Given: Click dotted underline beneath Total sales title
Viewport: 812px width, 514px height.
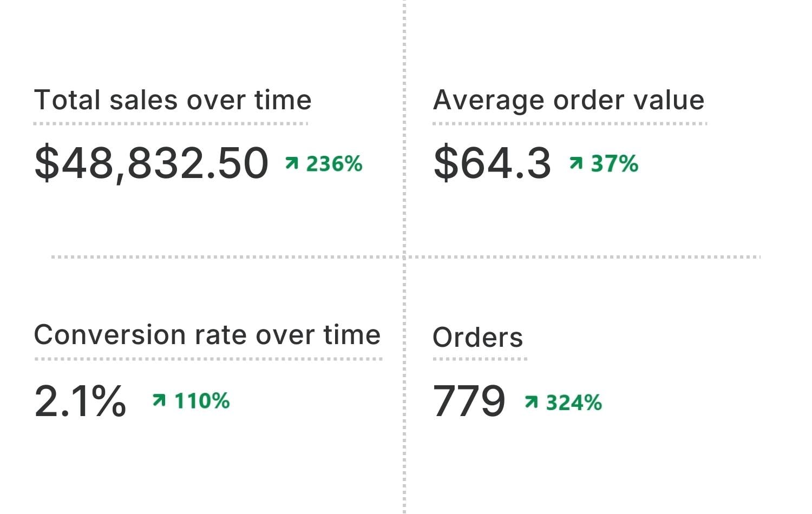Looking at the screenshot, I should (x=171, y=123).
